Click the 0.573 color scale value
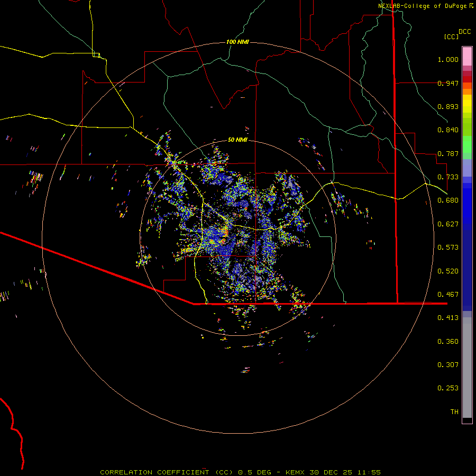The height and width of the screenshot is (476, 476). (448, 248)
